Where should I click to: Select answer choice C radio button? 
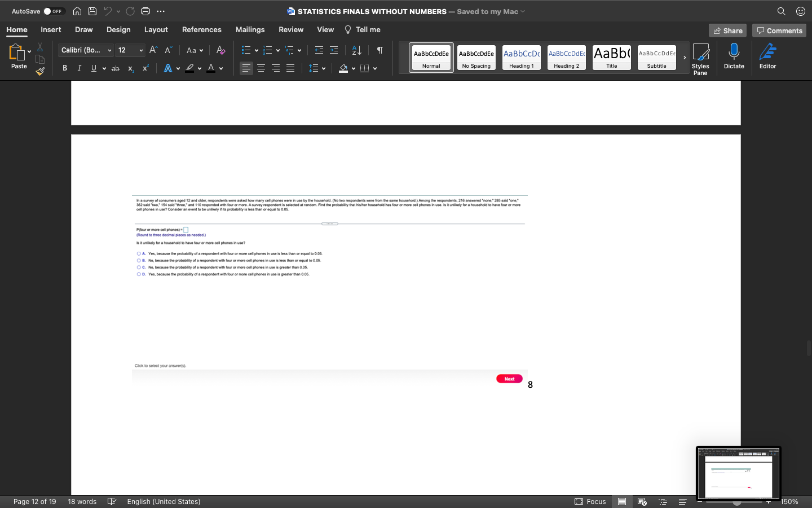point(139,267)
